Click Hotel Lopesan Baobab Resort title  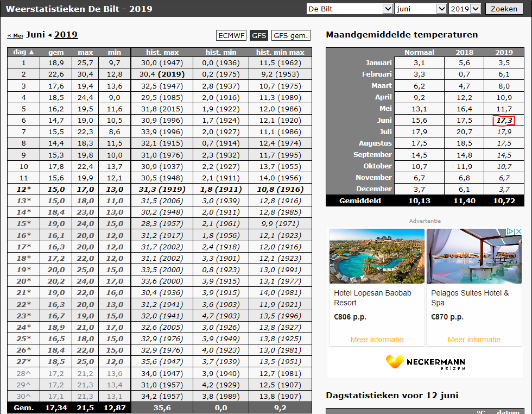[x=372, y=298]
